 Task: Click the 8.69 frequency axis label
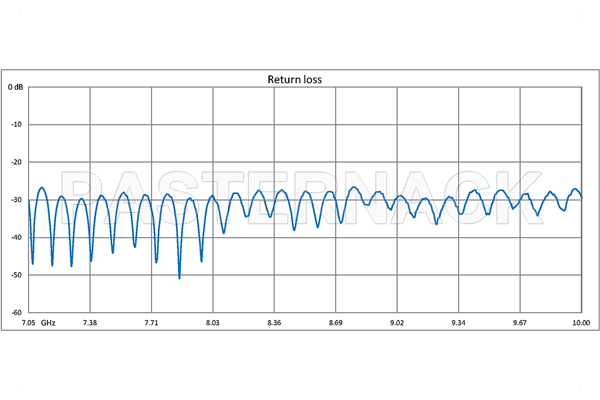coord(335,323)
